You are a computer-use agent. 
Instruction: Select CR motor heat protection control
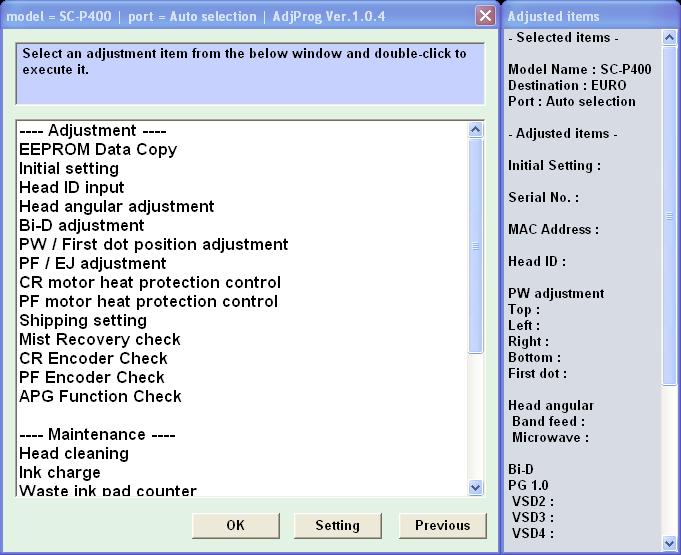click(x=150, y=283)
